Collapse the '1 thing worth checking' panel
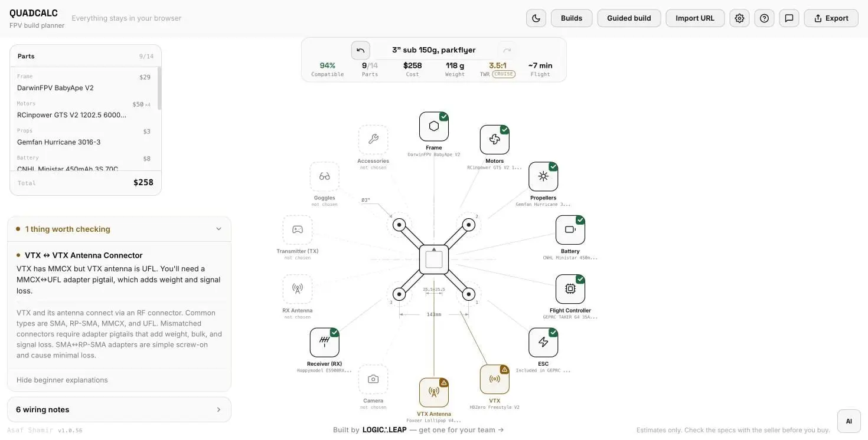The image size is (868, 440). (119, 229)
